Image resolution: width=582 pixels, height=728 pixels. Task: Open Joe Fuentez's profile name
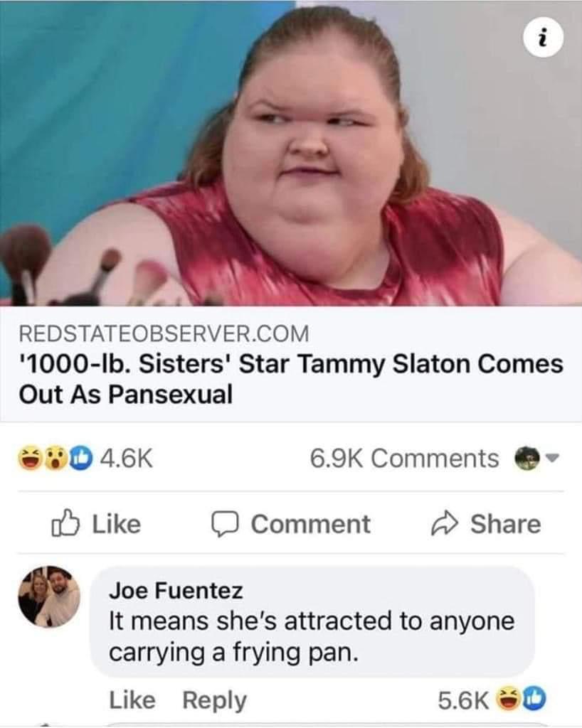click(x=176, y=591)
